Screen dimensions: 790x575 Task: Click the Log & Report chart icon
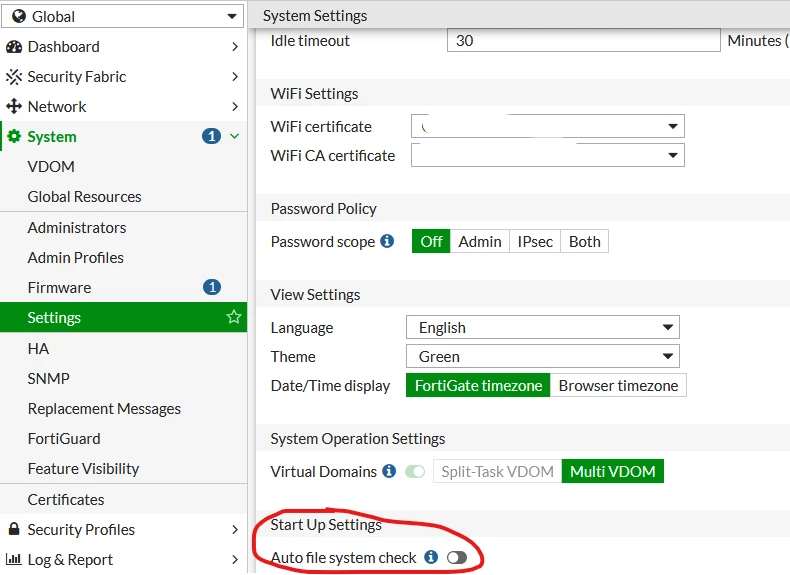14,559
